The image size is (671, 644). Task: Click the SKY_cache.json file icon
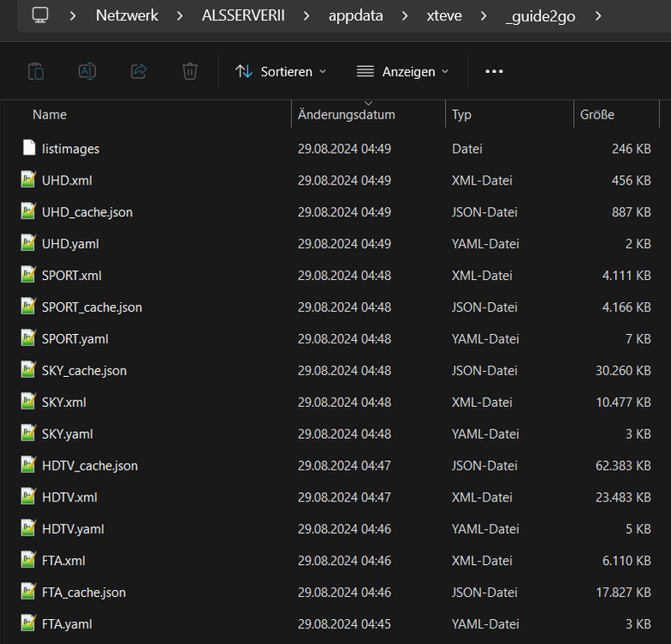[28, 369]
